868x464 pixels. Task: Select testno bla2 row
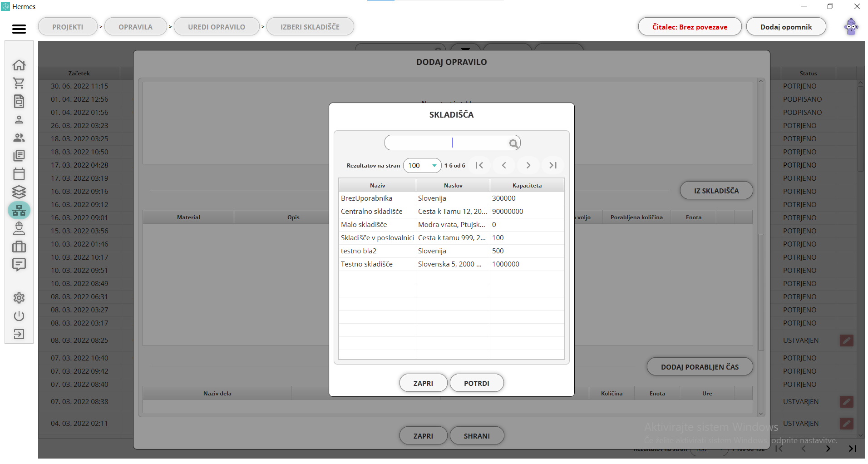click(452, 251)
